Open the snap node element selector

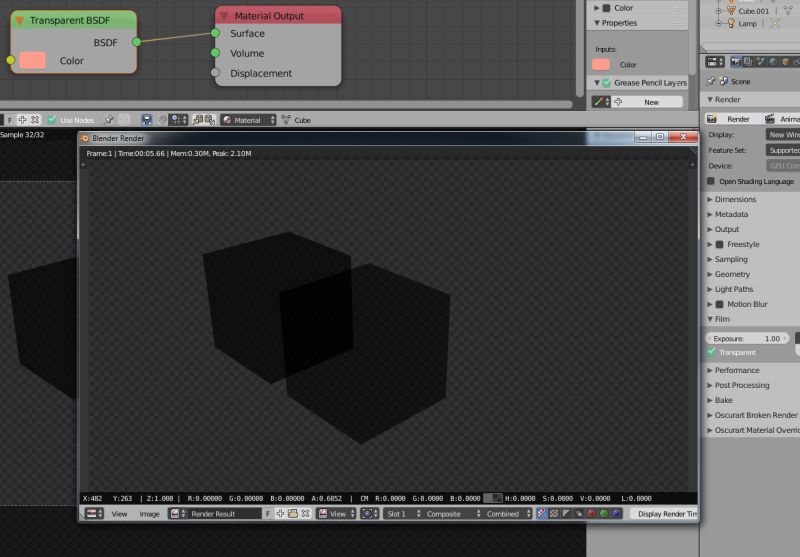[178, 120]
